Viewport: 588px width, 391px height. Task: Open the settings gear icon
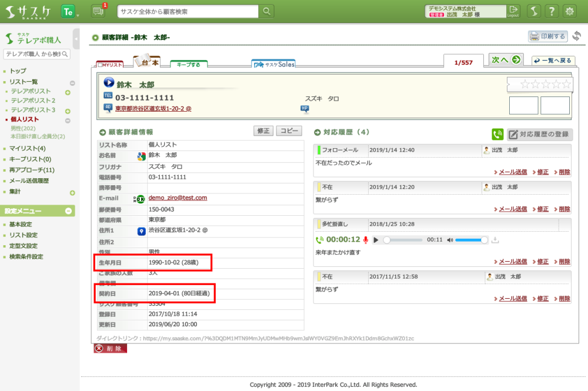click(x=570, y=12)
